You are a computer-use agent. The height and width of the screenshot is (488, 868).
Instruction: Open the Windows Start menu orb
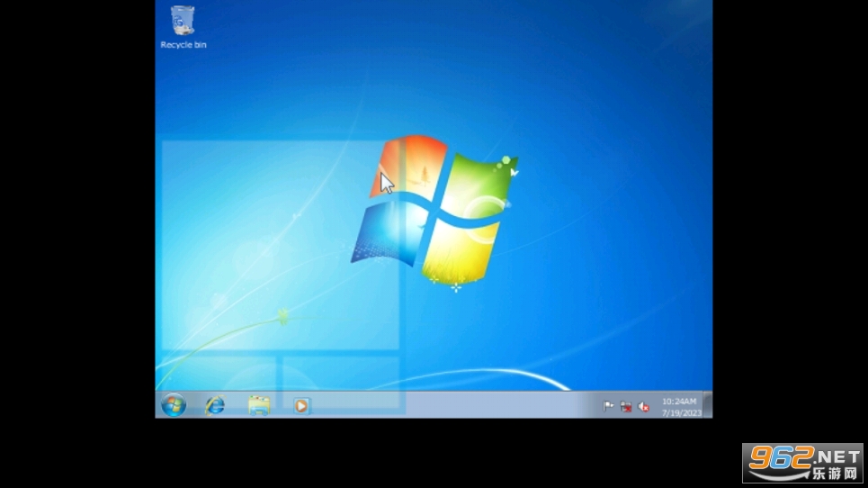[x=174, y=405]
